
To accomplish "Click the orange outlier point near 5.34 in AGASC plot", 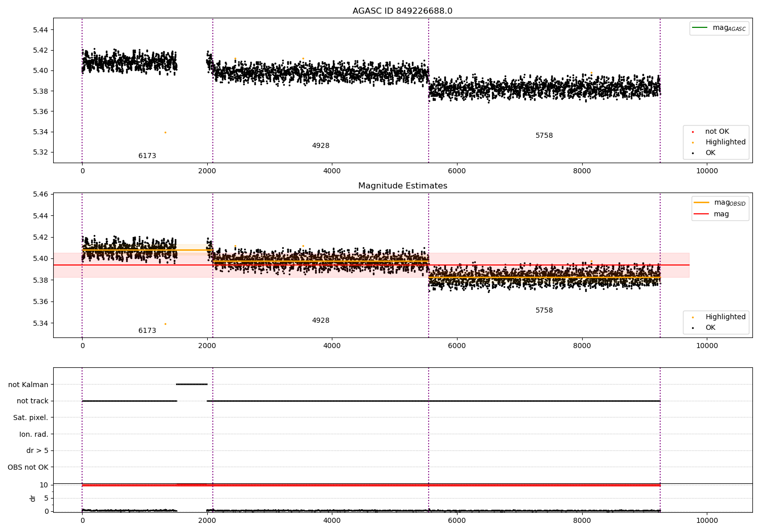I will coord(165,132).
